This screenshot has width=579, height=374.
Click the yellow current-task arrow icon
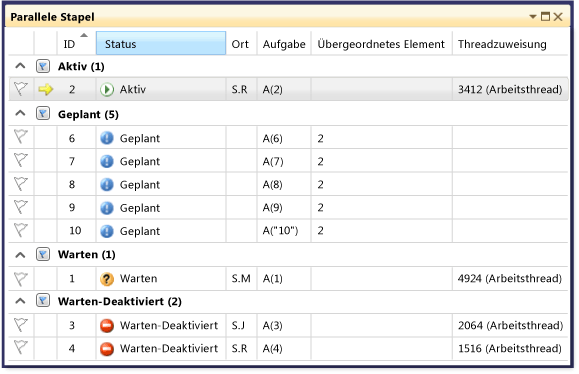coord(46,89)
